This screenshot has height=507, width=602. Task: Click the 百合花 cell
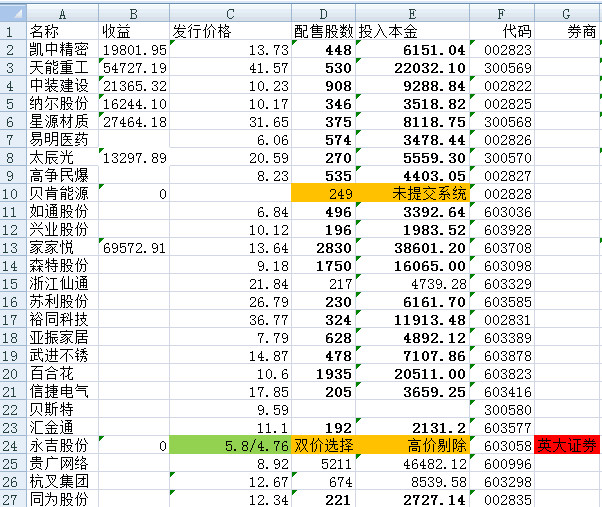(x=63, y=373)
